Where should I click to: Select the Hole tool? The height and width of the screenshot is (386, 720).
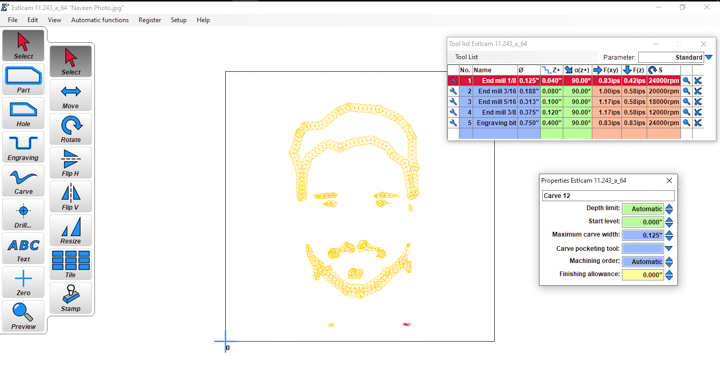pyautogui.click(x=23, y=113)
